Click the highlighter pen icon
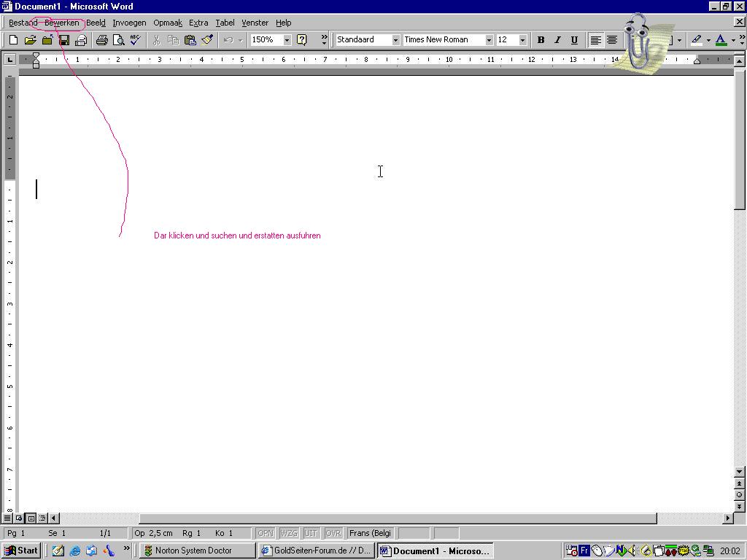This screenshot has width=747, height=560. (x=697, y=40)
